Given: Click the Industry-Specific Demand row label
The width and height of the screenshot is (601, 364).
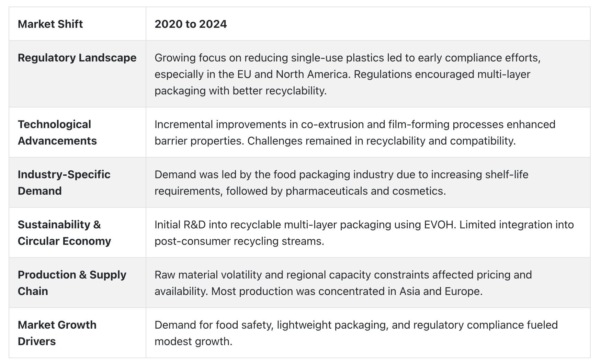Looking at the screenshot, I should (64, 183).
